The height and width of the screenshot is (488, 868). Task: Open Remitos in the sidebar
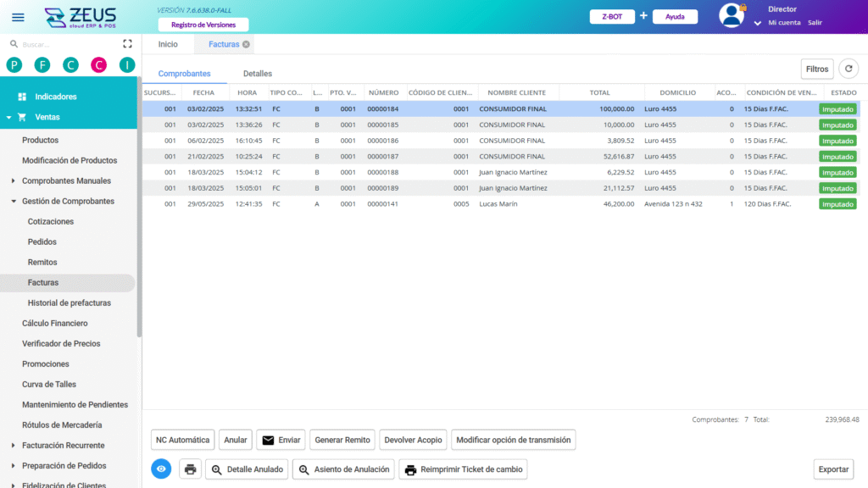(x=42, y=263)
